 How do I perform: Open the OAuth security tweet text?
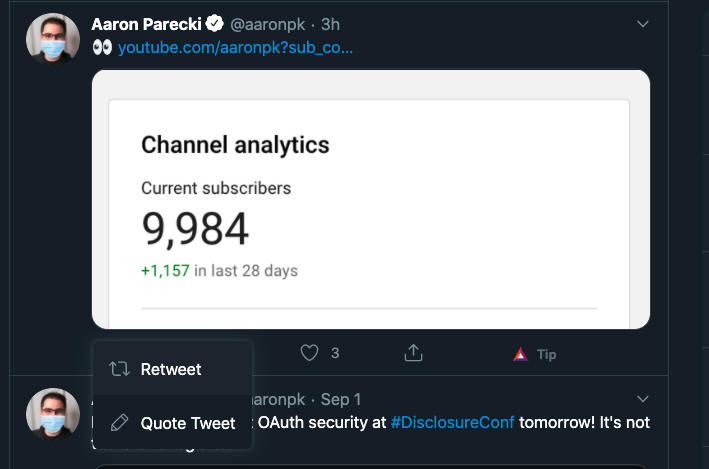coord(454,422)
